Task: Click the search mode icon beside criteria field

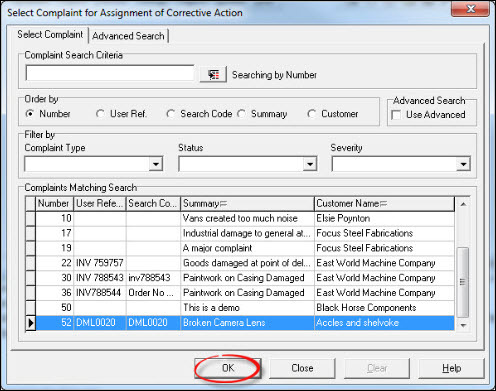Action: 213,74
